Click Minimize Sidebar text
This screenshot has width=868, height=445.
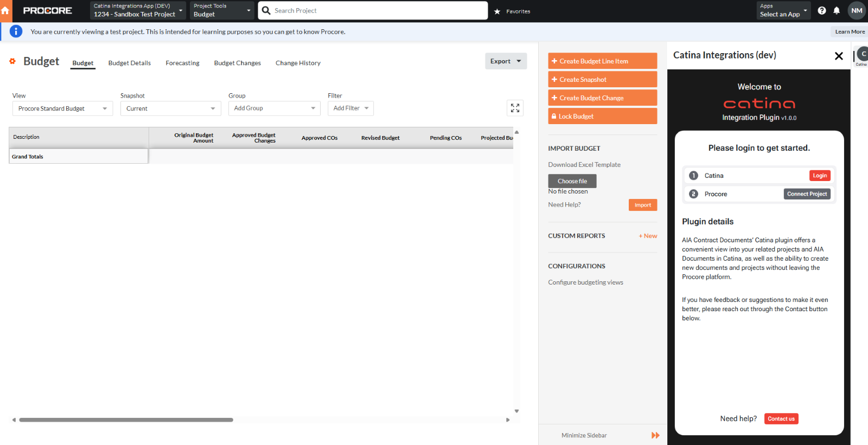pos(584,435)
